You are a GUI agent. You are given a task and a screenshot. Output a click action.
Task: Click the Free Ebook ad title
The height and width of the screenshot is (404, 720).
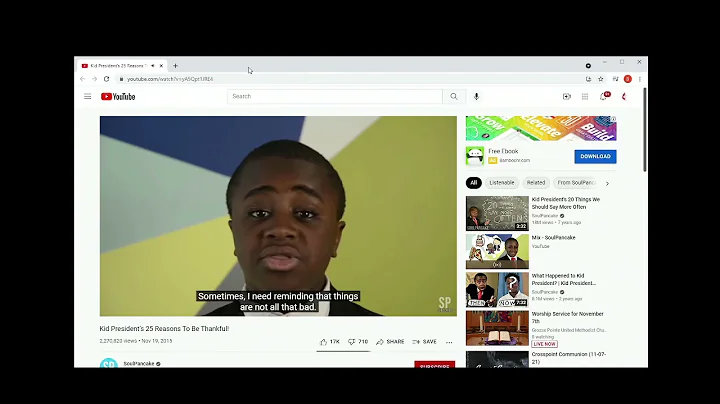pos(503,151)
